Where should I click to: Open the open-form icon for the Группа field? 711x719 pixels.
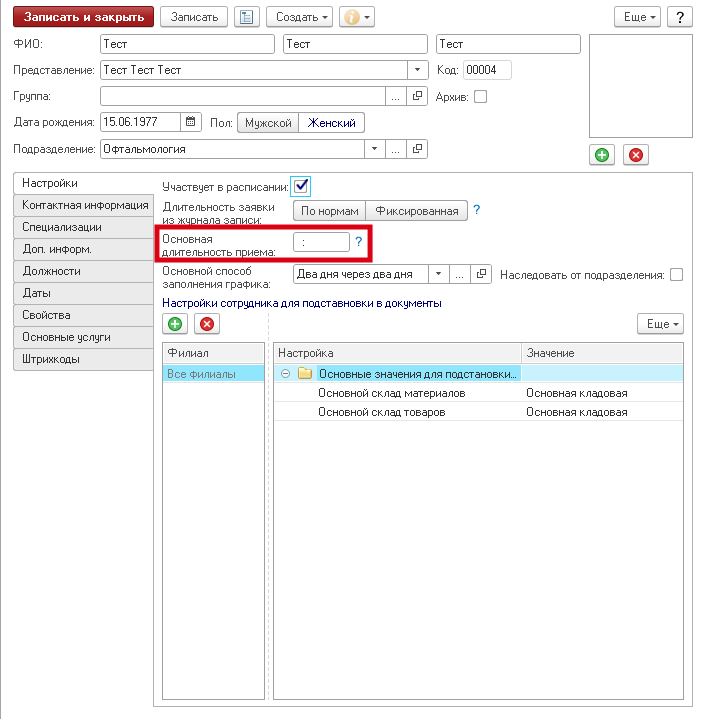[418, 97]
